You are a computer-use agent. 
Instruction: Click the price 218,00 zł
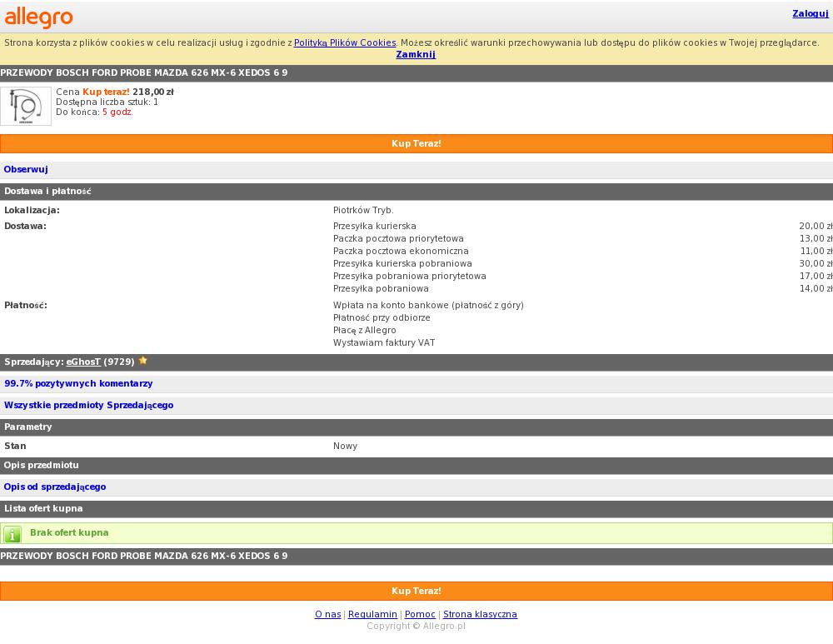click(x=153, y=92)
